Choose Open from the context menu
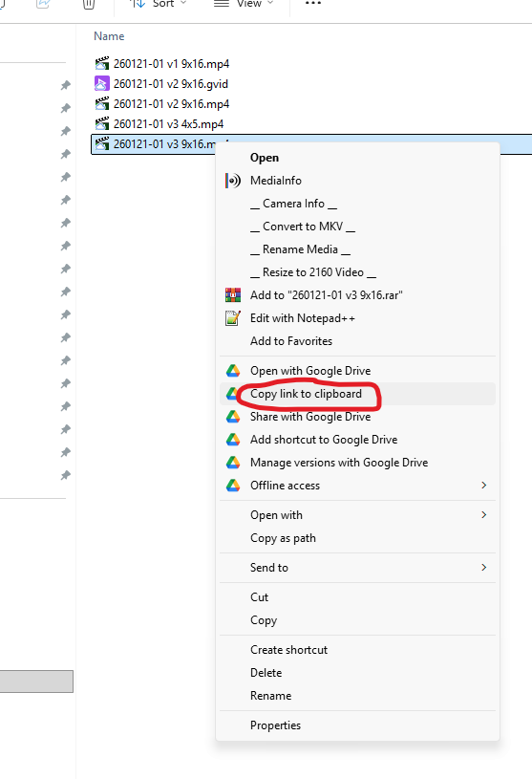532x779 pixels. pos(357,158)
